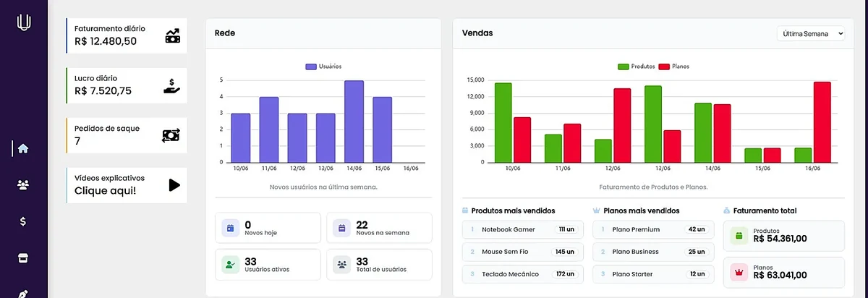Click the Usuários ativos stat card

(x=268, y=265)
